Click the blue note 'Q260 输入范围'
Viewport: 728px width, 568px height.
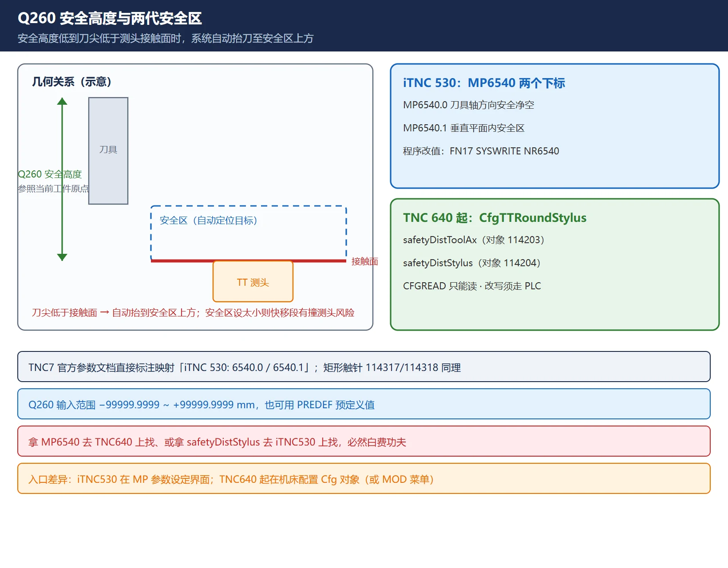(x=364, y=404)
